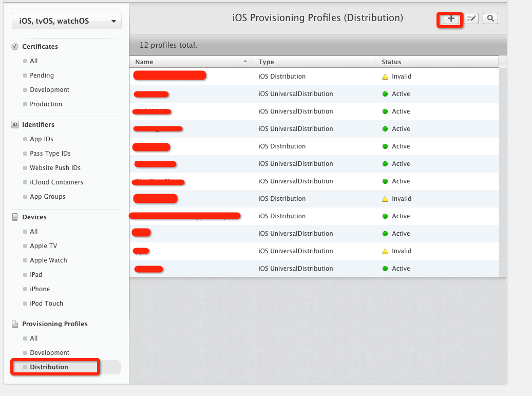
Task: Click the Certificates section icon
Action: 15,47
